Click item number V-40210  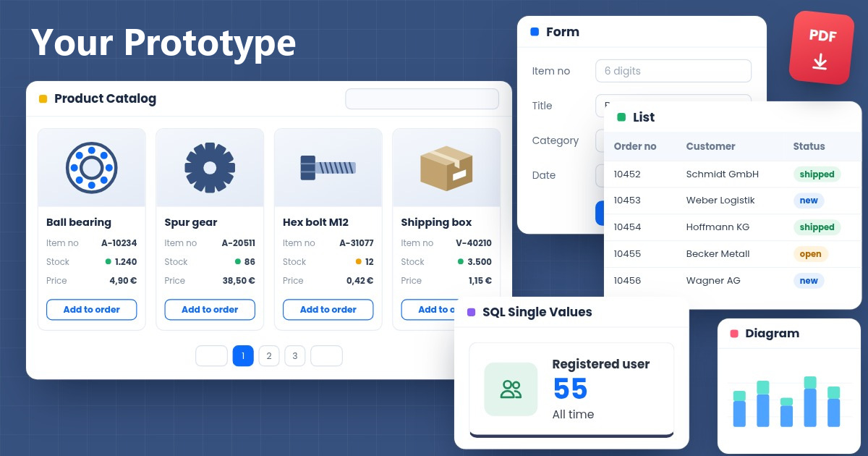point(475,243)
